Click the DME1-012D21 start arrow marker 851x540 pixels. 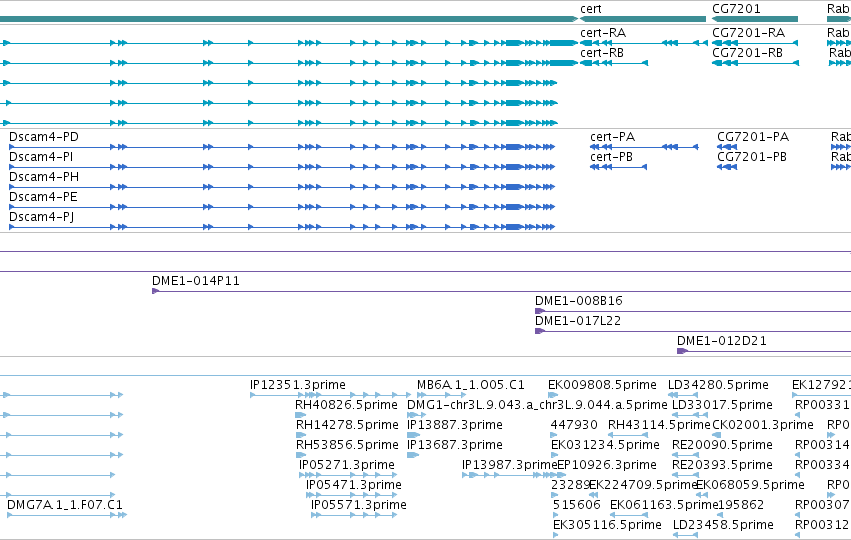[682, 351]
